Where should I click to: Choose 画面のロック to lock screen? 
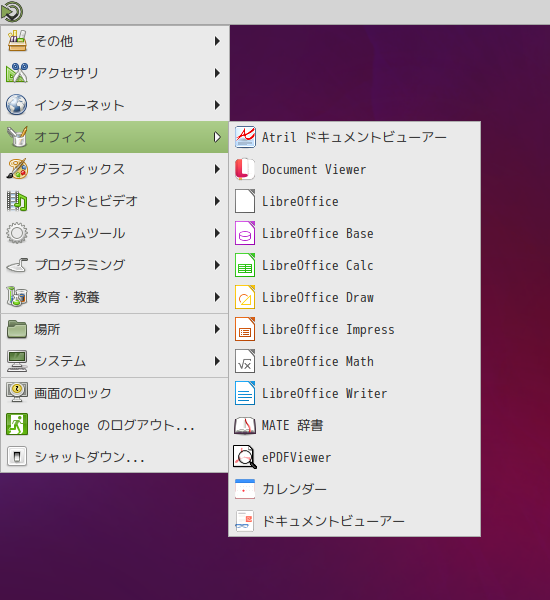pos(114,393)
